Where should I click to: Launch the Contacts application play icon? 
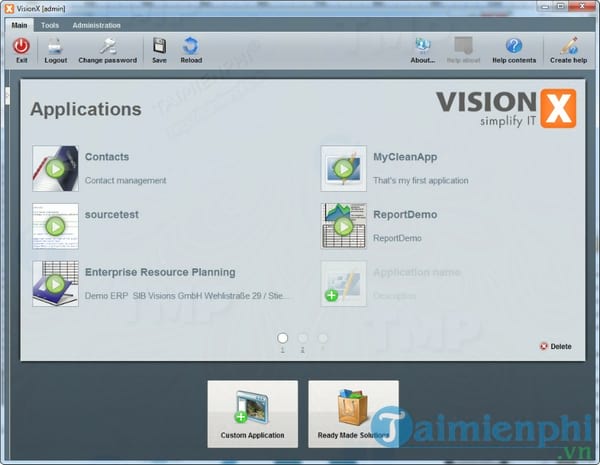click(x=55, y=169)
